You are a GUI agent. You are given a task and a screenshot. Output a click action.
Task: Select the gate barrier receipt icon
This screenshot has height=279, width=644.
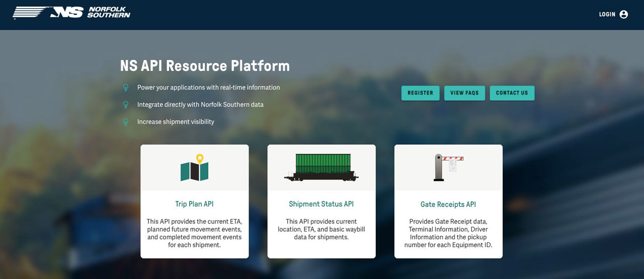tap(448, 168)
